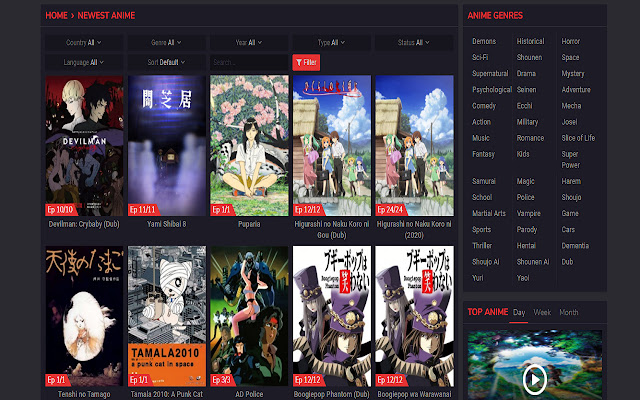Screen dimensions: 640x400
Task: Click Devilman: Crybaby (Dub) title link
Action: 84,224
